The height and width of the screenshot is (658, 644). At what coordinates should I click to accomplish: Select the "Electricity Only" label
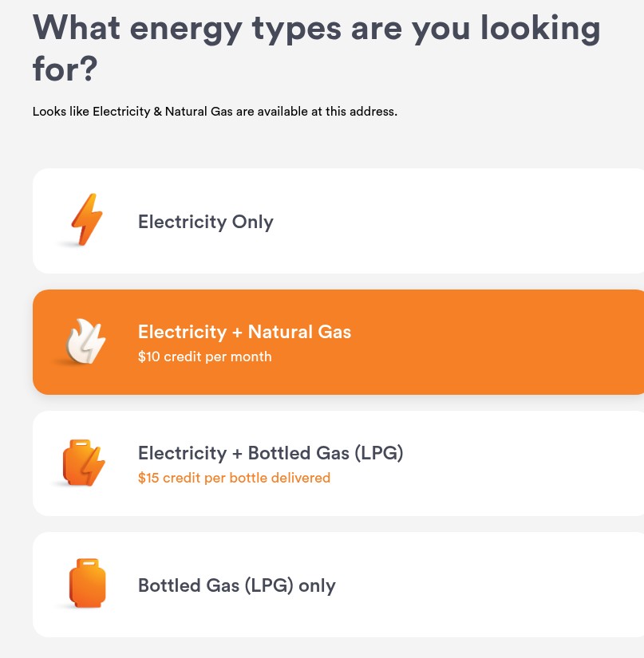tap(205, 222)
